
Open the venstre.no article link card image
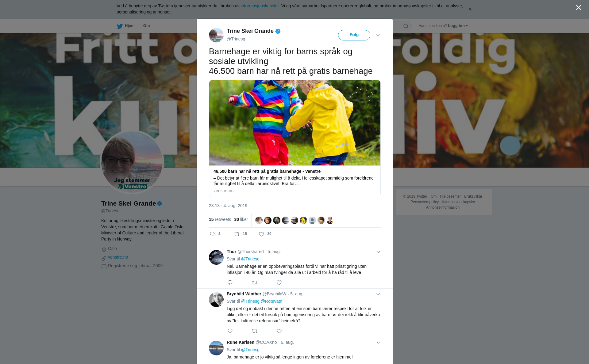point(295,123)
